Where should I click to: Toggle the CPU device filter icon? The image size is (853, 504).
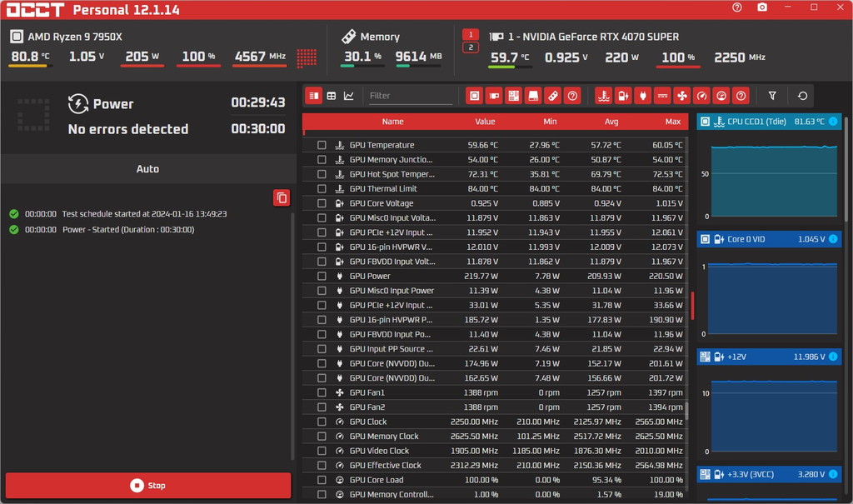click(474, 96)
